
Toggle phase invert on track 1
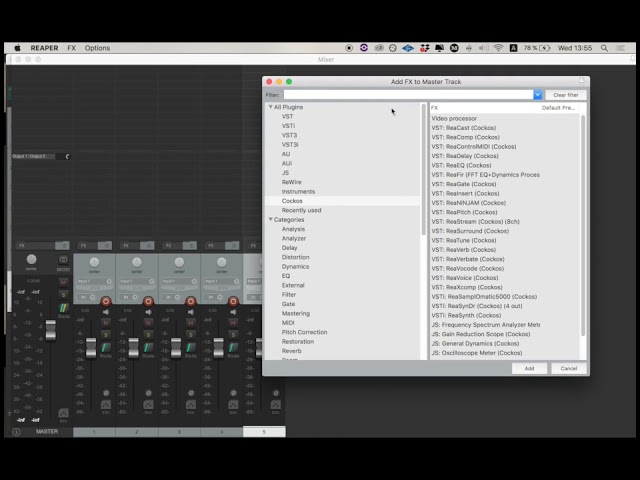pyautogui.click(x=106, y=393)
